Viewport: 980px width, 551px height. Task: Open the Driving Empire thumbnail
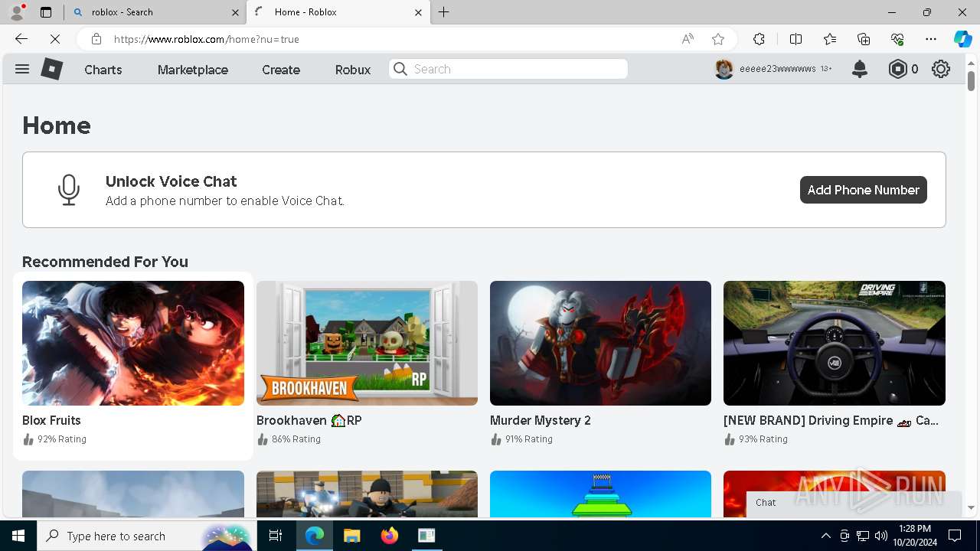pos(835,343)
